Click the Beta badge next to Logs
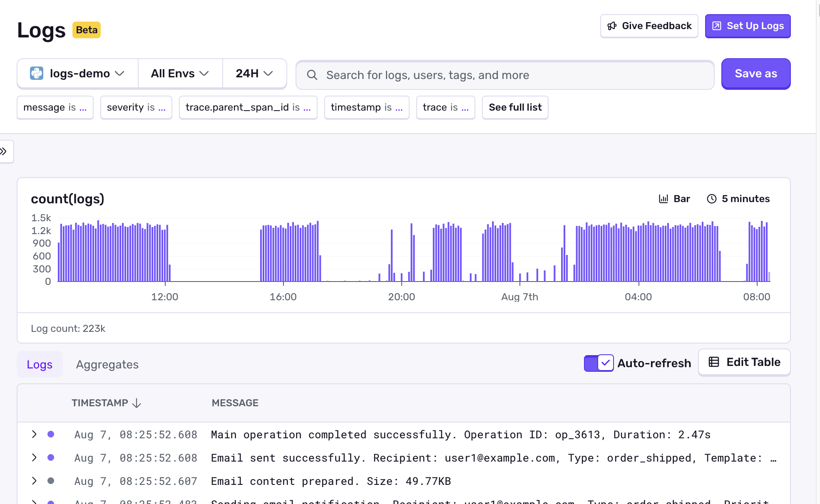 point(87,30)
